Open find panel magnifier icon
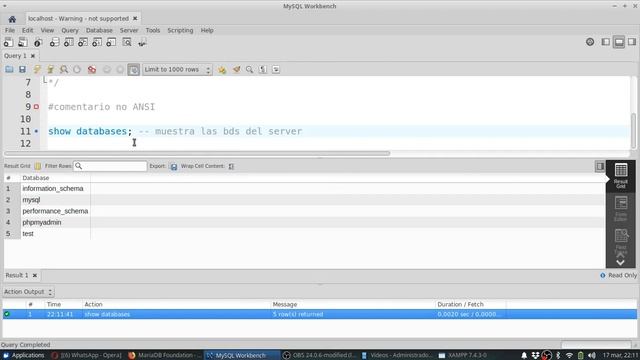Viewport: 640px width, 360px height. tap(249, 69)
